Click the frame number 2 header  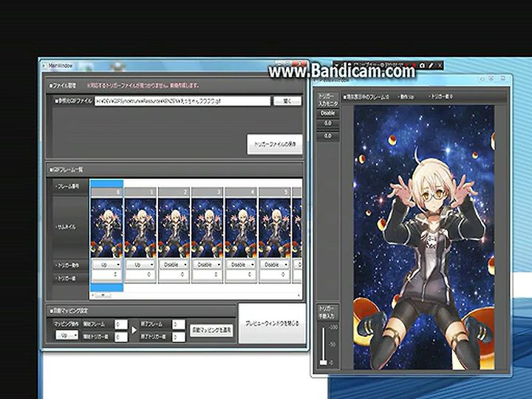[174, 192]
